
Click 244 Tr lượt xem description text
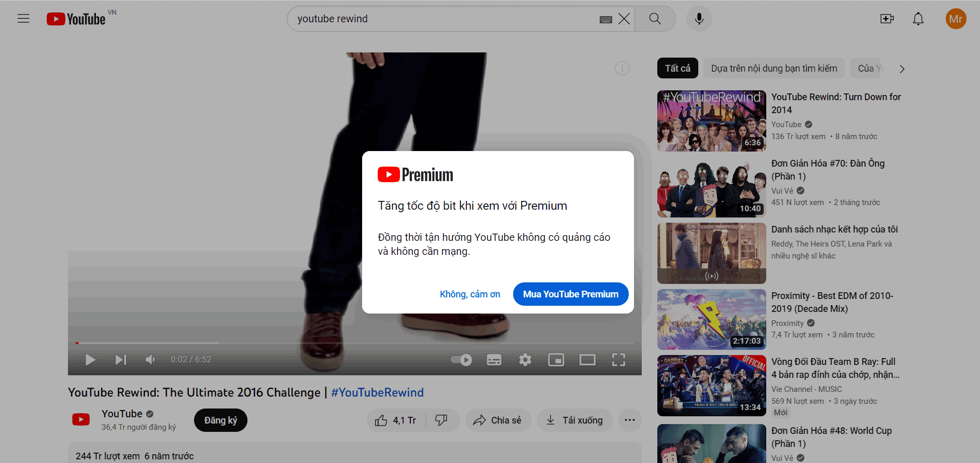tap(108, 456)
